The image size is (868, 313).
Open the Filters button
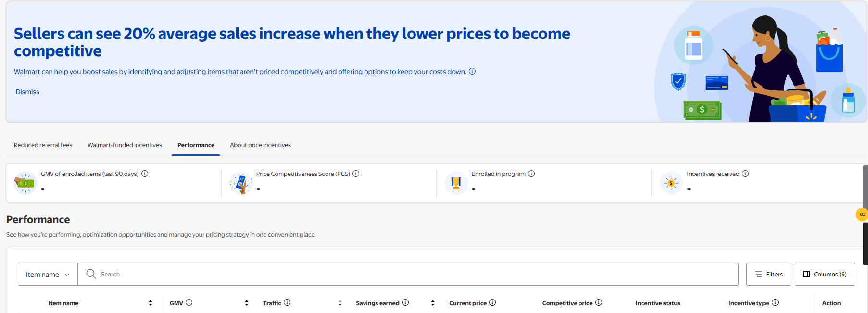tap(768, 274)
